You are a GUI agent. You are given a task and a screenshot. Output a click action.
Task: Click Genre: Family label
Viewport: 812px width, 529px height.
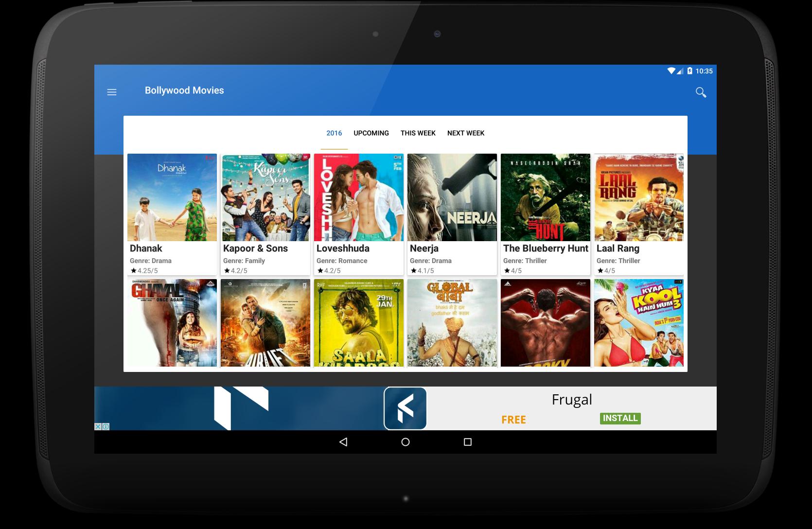click(x=244, y=261)
